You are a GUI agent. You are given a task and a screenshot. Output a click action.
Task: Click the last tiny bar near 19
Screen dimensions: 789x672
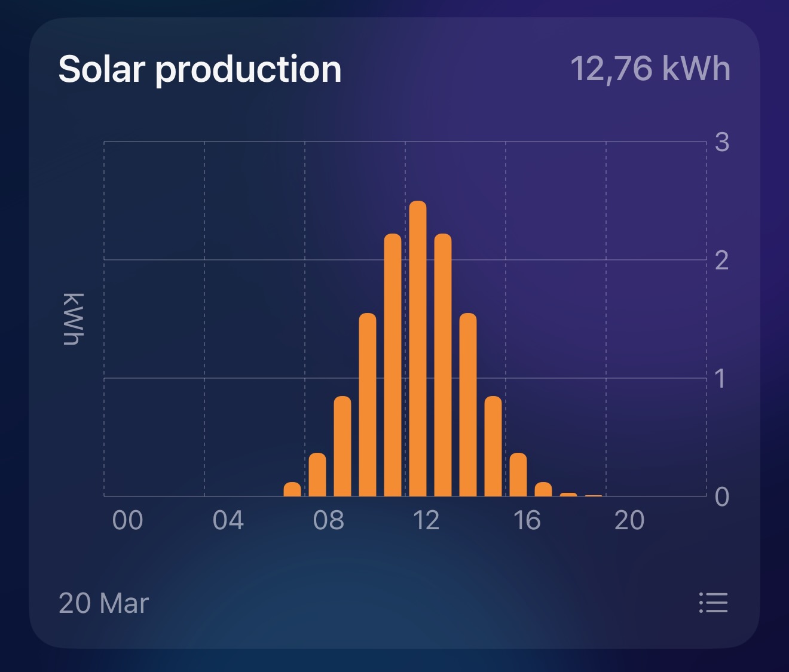pyautogui.click(x=595, y=496)
